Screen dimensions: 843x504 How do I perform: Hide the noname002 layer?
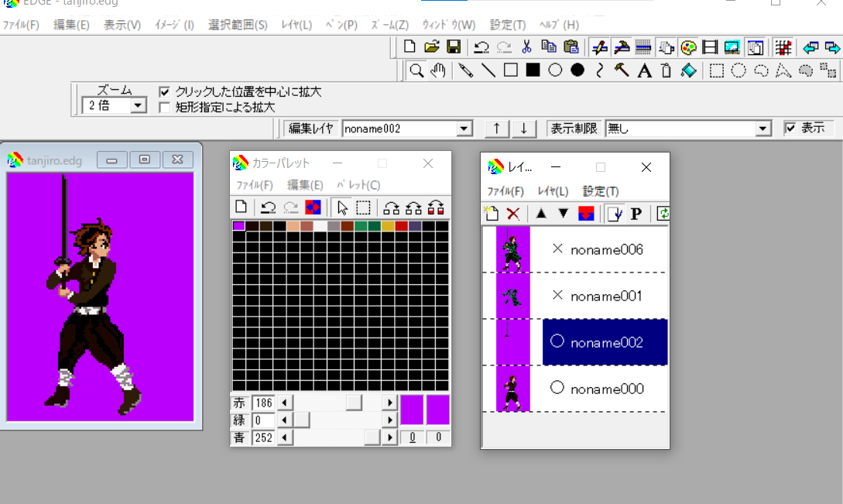coord(557,341)
